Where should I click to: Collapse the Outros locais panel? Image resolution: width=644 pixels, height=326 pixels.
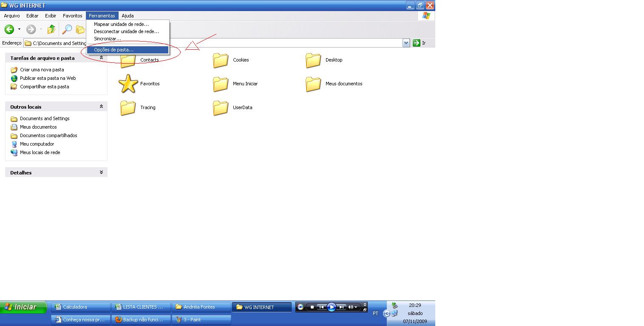click(x=101, y=107)
